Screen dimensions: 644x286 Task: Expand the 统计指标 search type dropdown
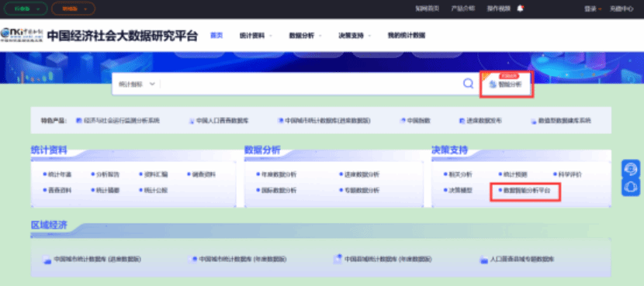[137, 84]
